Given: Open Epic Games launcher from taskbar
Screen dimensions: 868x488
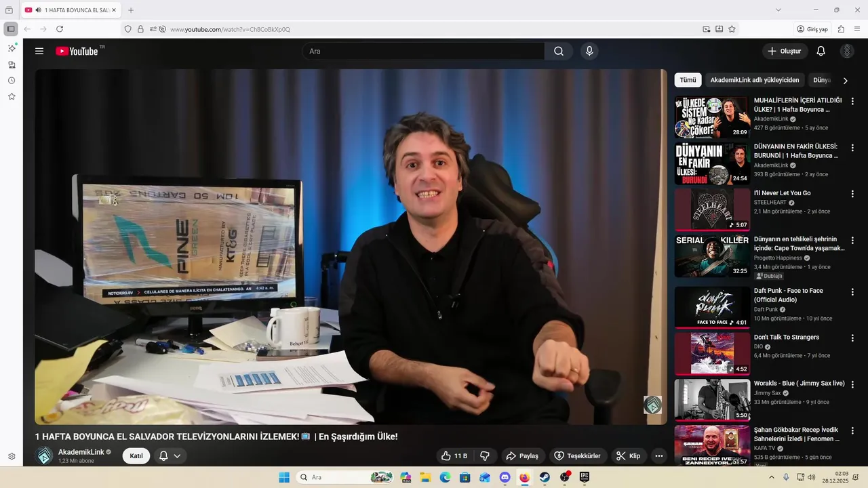Looking at the screenshot, I should (584, 477).
